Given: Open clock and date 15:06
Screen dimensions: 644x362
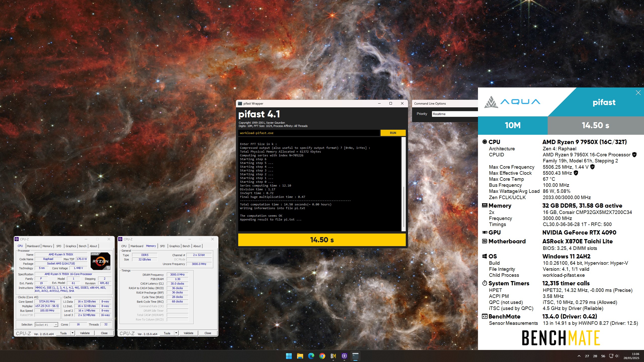Looking at the screenshot, I should coord(631,356).
